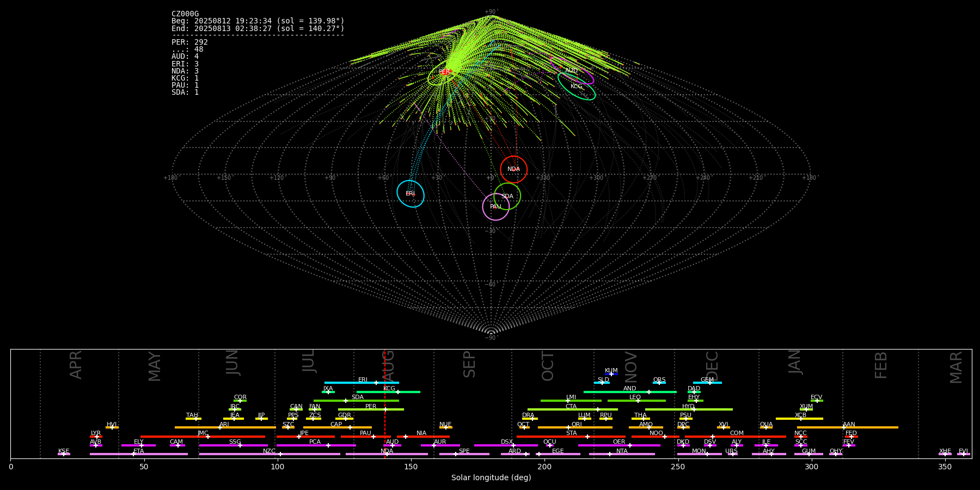
Task: Click the 150 tick on solar longitude axis
Action: click(x=411, y=467)
